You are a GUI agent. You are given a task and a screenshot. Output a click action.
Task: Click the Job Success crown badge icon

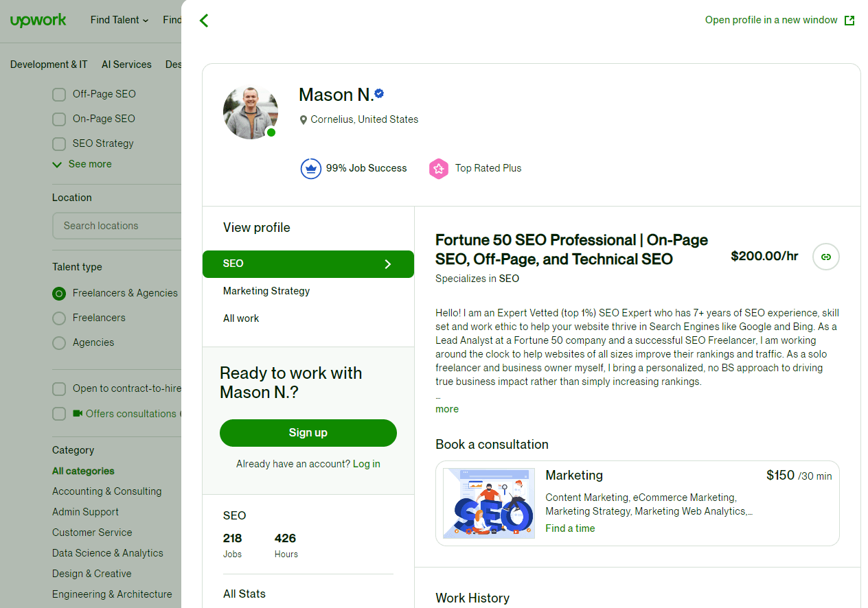tap(311, 168)
